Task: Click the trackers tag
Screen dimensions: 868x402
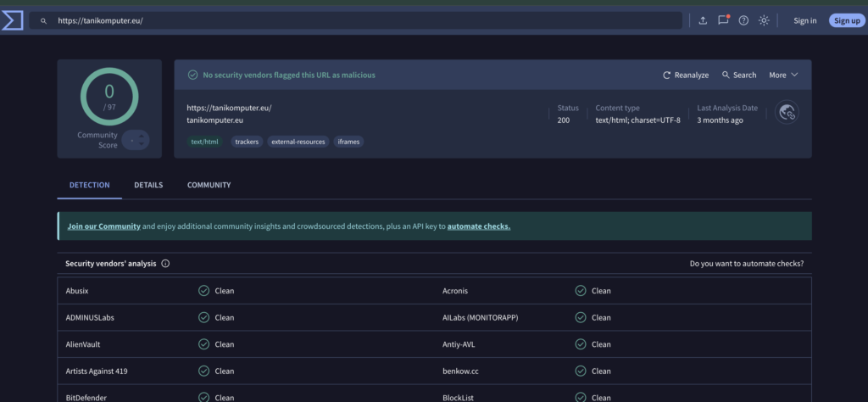Action: click(x=247, y=142)
